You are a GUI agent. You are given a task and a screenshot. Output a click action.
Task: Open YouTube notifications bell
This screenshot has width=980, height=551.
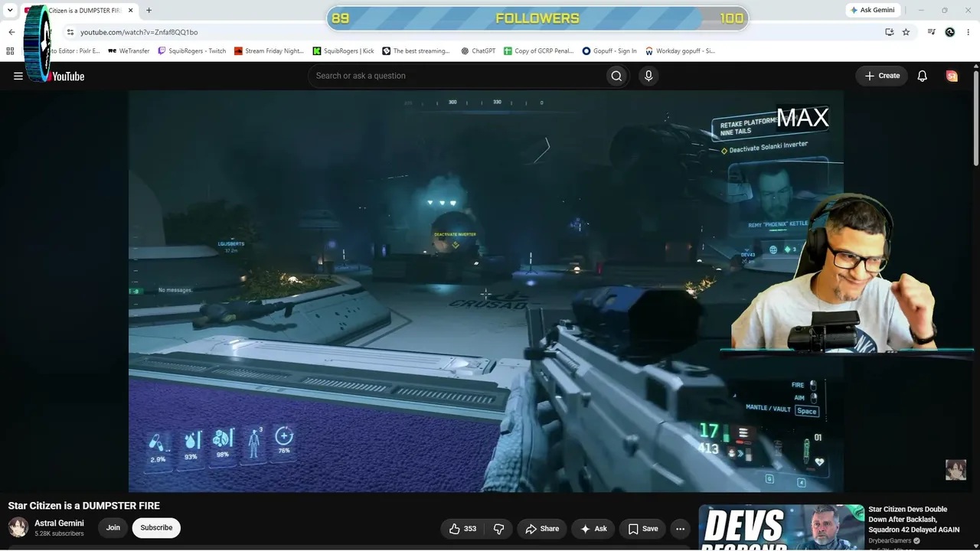(x=923, y=76)
